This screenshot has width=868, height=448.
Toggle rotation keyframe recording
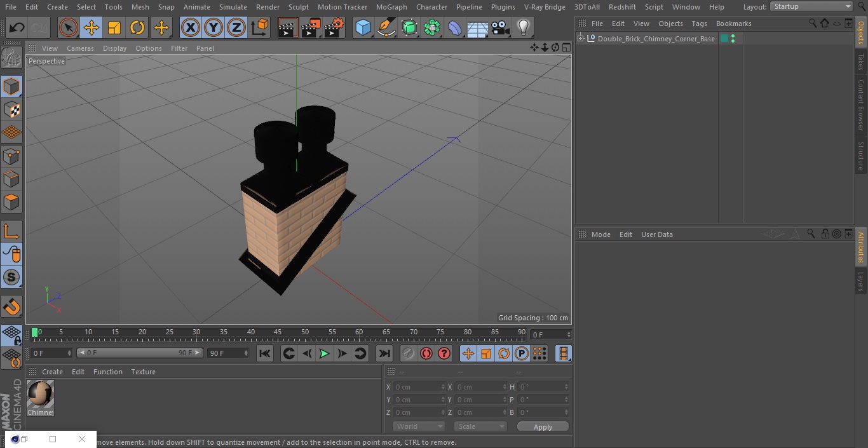[504, 353]
